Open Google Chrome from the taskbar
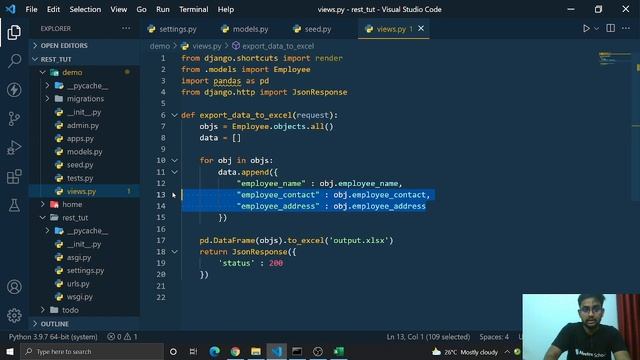Image resolution: width=640 pixels, height=360 pixels. point(235,351)
